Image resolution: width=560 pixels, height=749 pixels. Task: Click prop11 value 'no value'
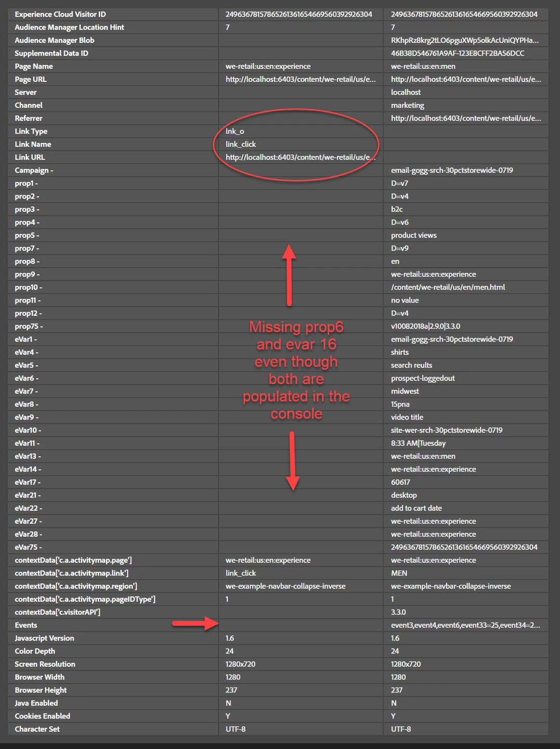[x=404, y=300]
